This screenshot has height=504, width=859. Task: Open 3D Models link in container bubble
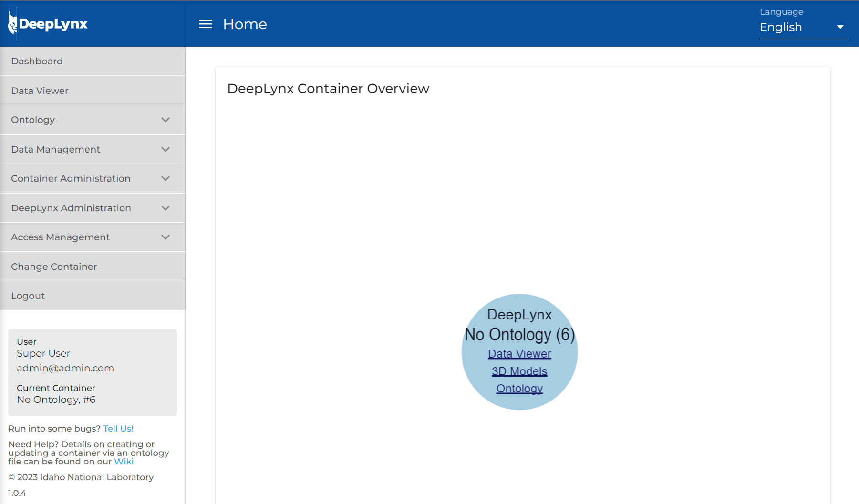pos(519,371)
